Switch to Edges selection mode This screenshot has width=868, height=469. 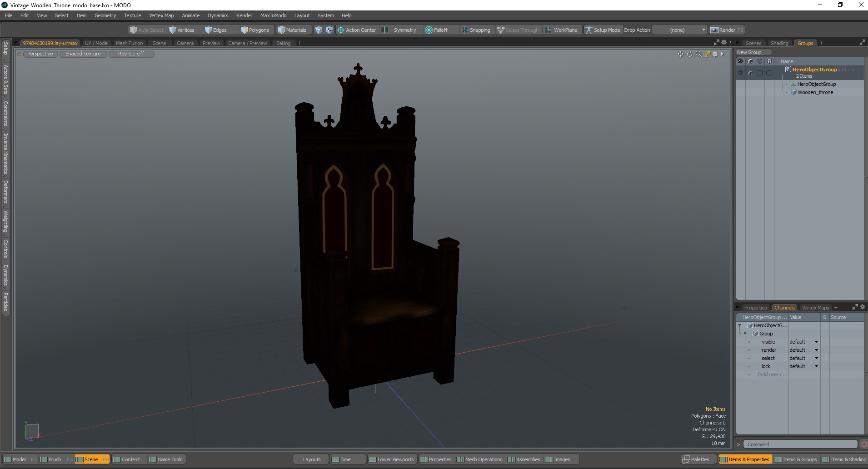point(216,30)
